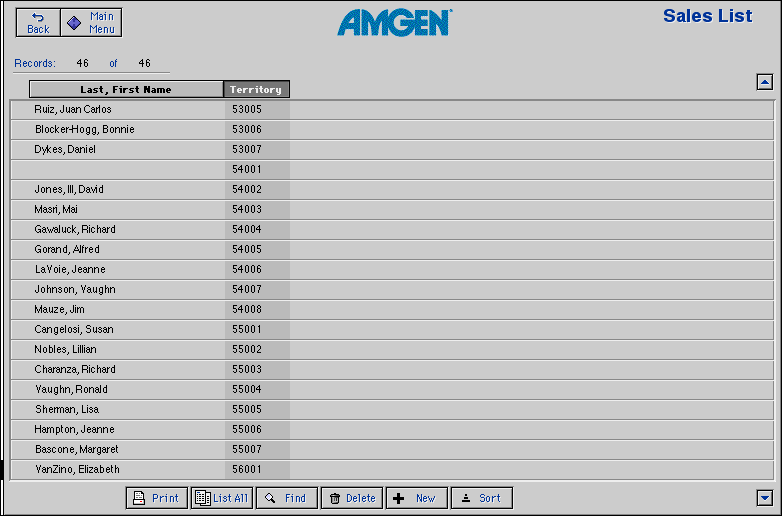This screenshot has height=516, width=782.
Task: Select row Gorand, Alfred
Action: coord(392,249)
